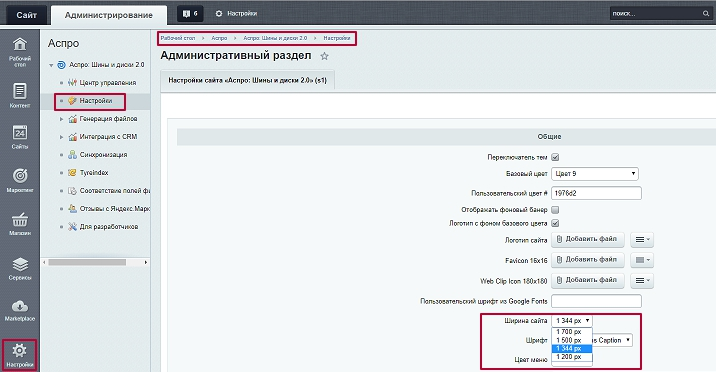Open the Магазин basket icon
This screenshot has height=372, width=716.
pyautogui.click(x=20, y=220)
